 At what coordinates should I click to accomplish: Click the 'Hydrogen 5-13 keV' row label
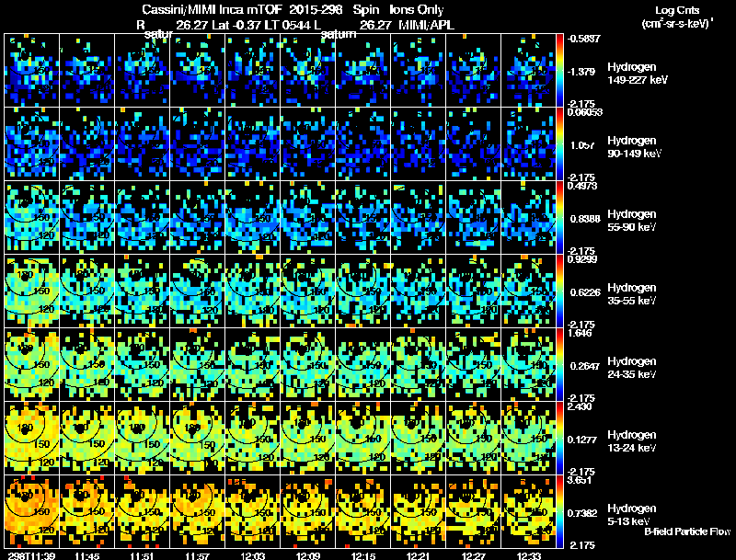point(632,515)
